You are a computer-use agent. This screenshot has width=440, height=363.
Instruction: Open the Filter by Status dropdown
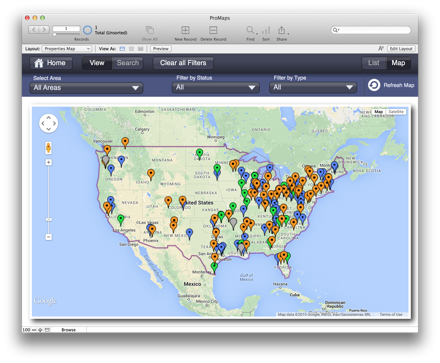[x=216, y=88]
